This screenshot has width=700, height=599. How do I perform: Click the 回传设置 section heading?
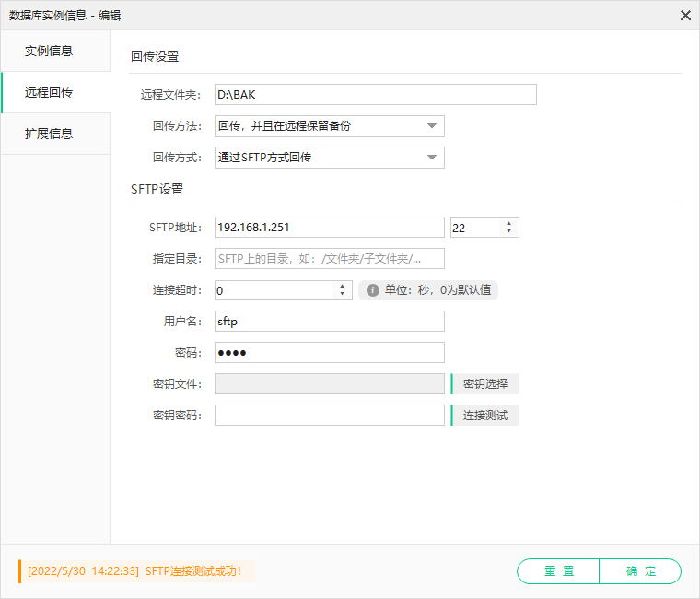coord(155,56)
